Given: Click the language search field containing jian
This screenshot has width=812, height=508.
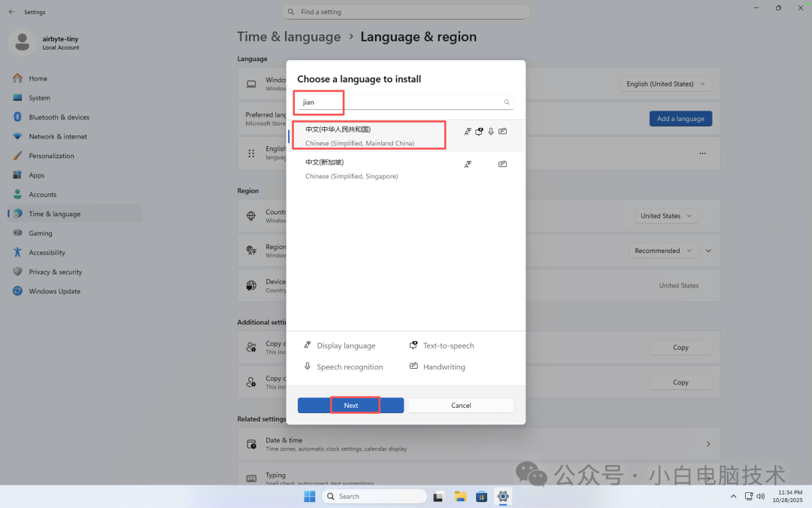Looking at the screenshot, I should point(405,102).
